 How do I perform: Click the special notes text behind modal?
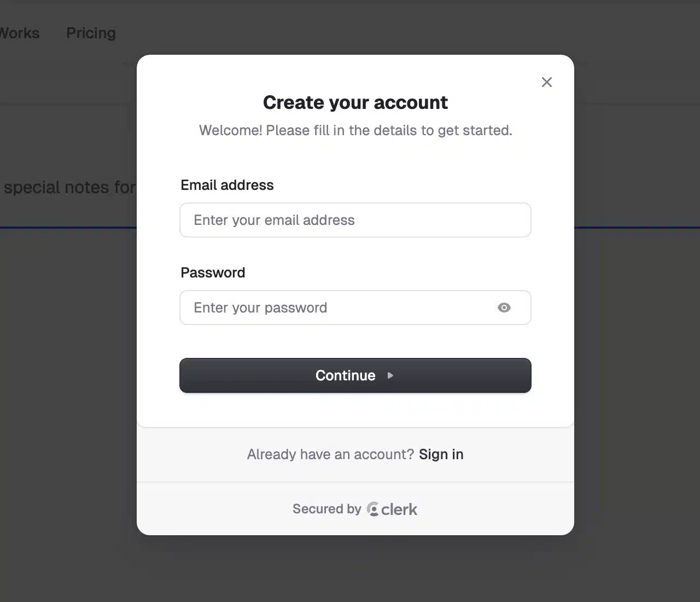68,187
